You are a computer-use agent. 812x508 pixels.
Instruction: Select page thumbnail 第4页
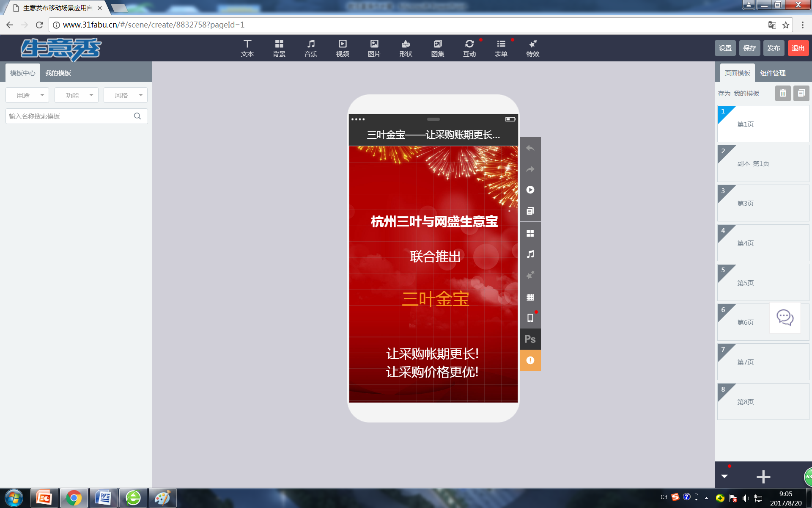(x=763, y=243)
